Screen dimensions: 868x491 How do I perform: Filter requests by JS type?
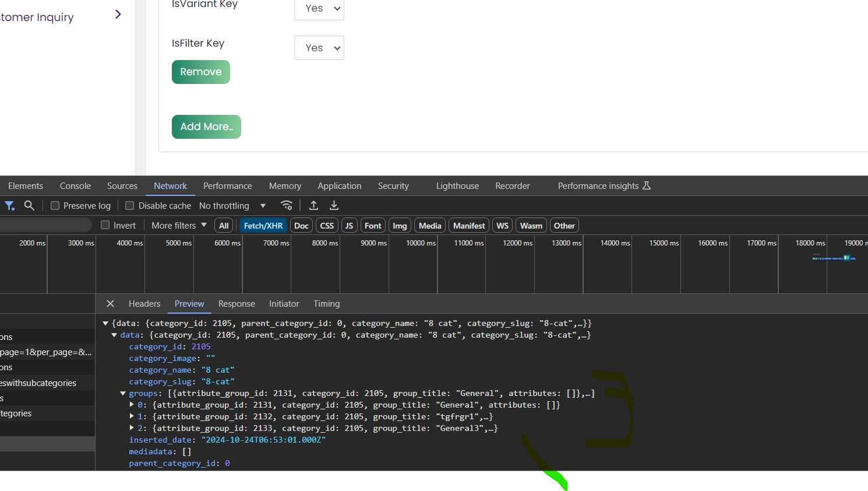349,226
